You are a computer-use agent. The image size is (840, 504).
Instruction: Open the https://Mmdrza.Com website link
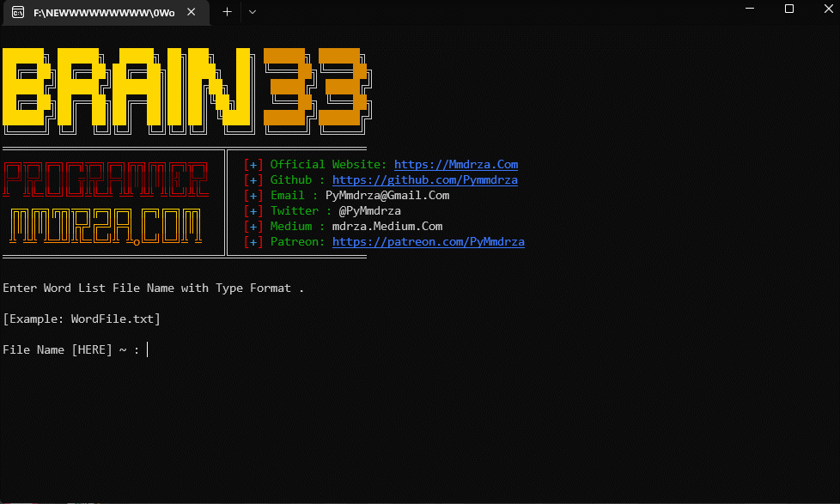[456, 165]
